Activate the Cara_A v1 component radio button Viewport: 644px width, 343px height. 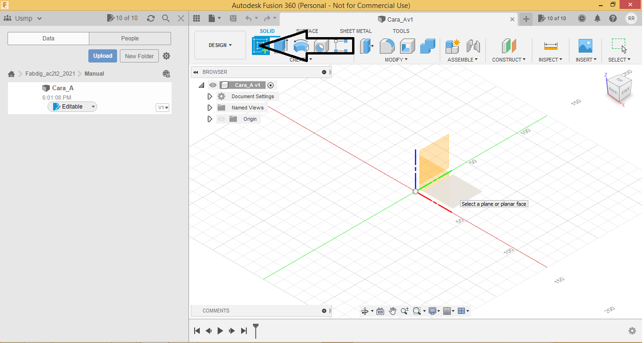(x=270, y=85)
